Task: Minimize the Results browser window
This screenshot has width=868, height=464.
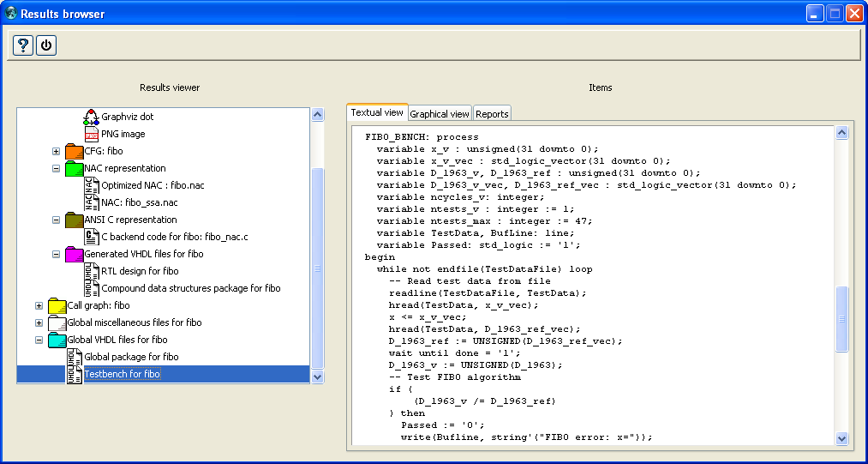Action: (x=815, y=14)
